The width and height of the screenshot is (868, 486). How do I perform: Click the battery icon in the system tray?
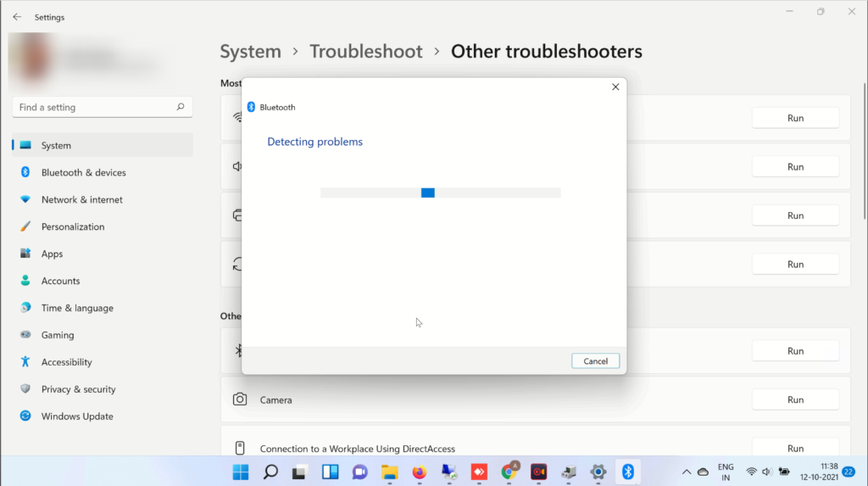[784, 472]
